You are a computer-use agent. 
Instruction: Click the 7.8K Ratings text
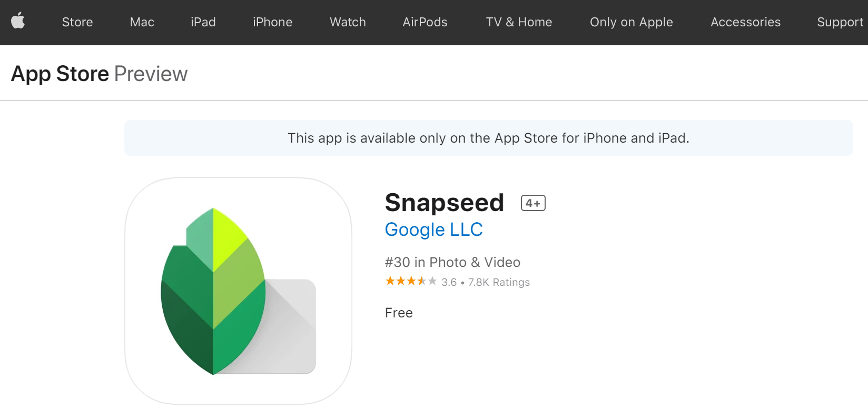point(498,282)
